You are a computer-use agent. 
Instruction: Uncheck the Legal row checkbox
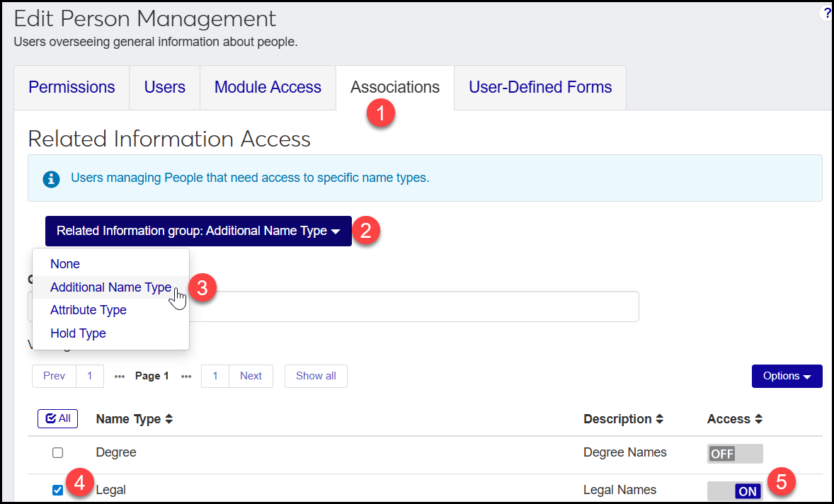[57, 490]
